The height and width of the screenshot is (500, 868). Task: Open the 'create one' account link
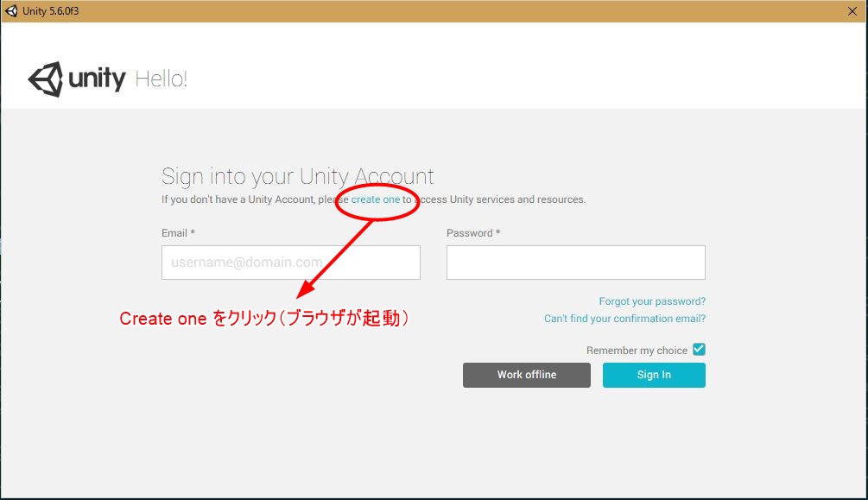[x=376, y=199]
